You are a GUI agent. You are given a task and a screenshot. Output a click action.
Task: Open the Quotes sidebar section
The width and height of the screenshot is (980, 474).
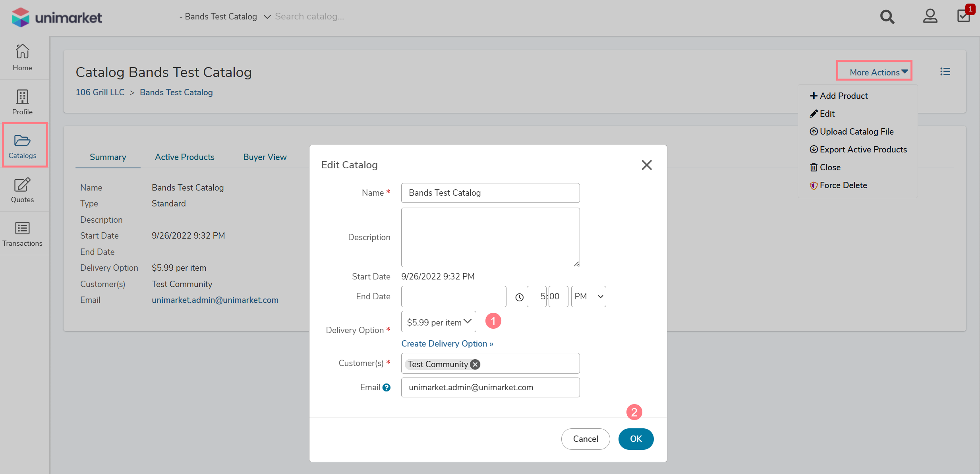(22, 190)
